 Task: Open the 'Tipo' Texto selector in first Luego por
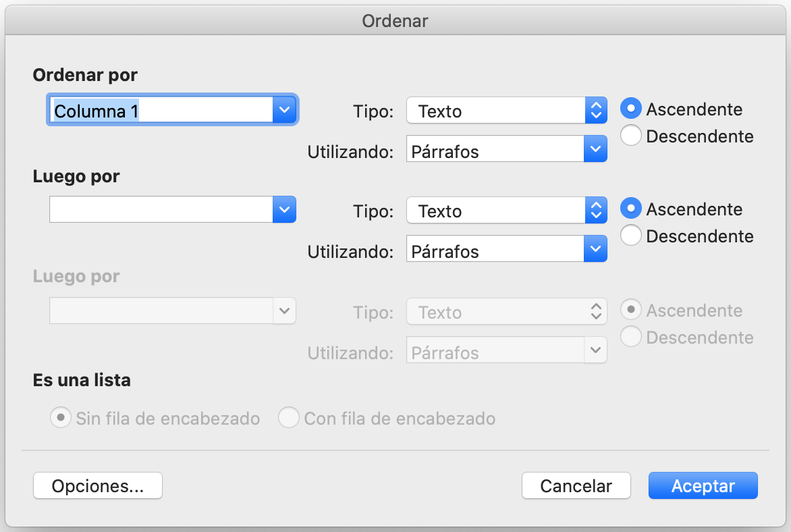[506, 210]
